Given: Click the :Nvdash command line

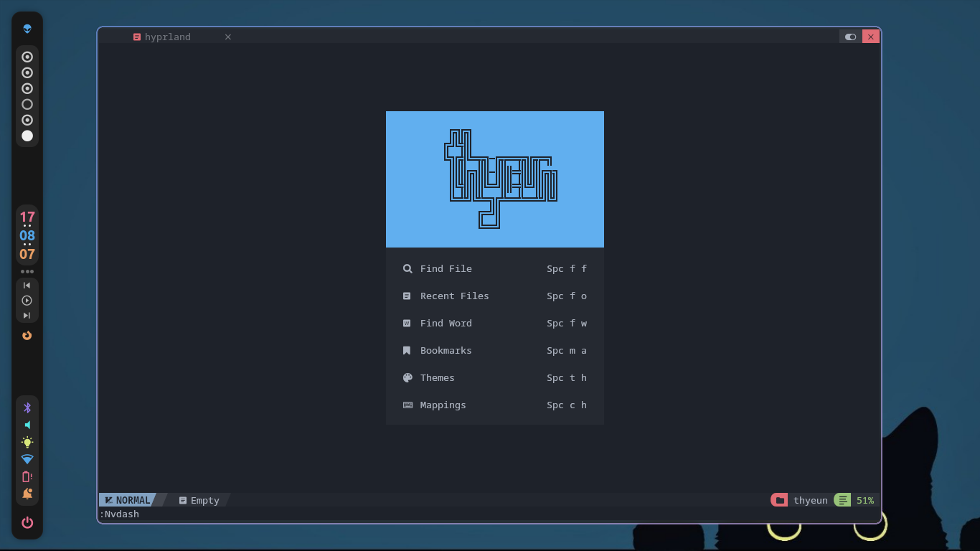Looking at the screenshot, I should click(119, 514).
